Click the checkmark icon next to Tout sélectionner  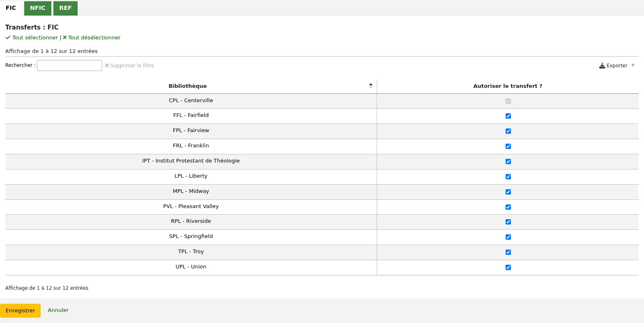click(x=8, y=37)
